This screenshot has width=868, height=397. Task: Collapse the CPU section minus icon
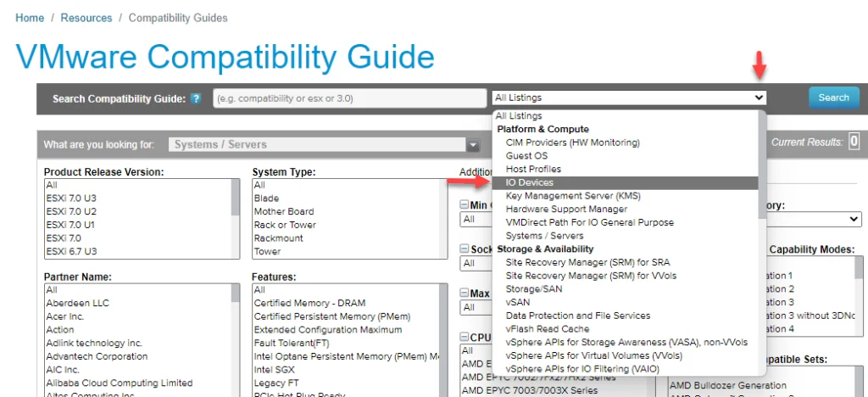point(464,337)
